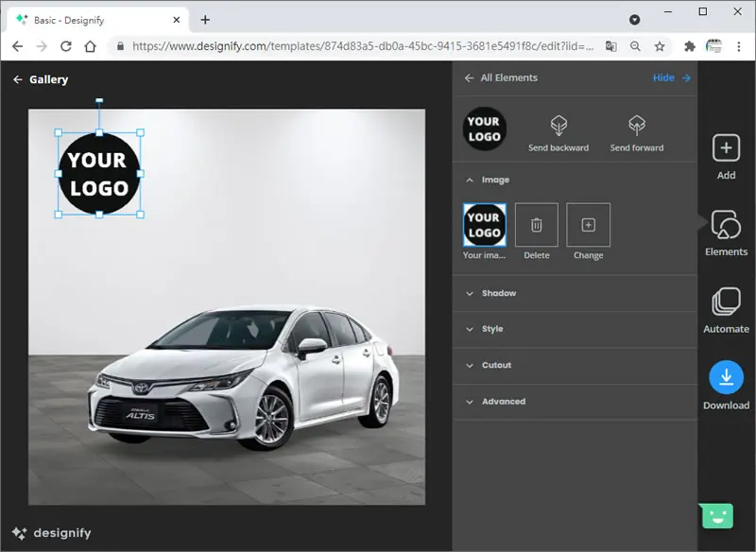The width and height of the screenshot is (756, 552).
Task: Open the Add panel in sidebar
Action: 726,157
